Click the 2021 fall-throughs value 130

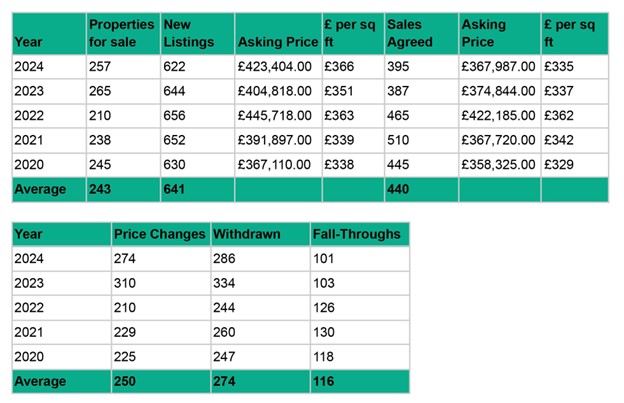pyautogui.click(x=325, y=333)
